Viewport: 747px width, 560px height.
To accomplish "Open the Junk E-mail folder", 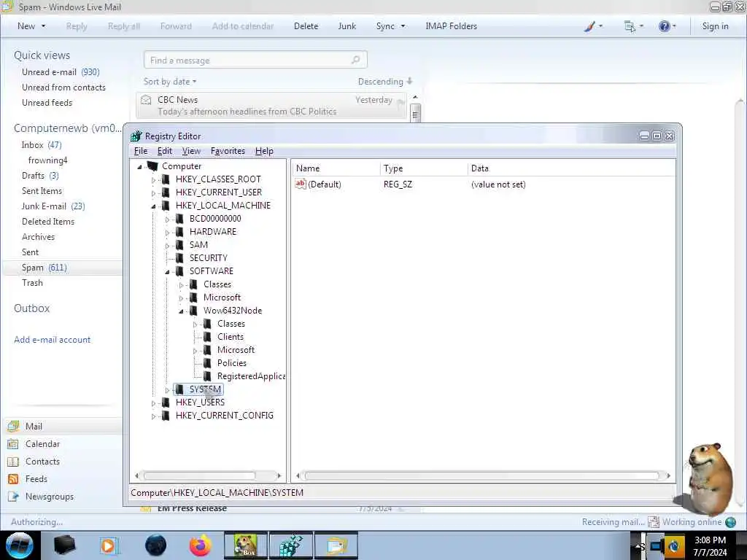I will pyautogui.click(x=53, y=206).
